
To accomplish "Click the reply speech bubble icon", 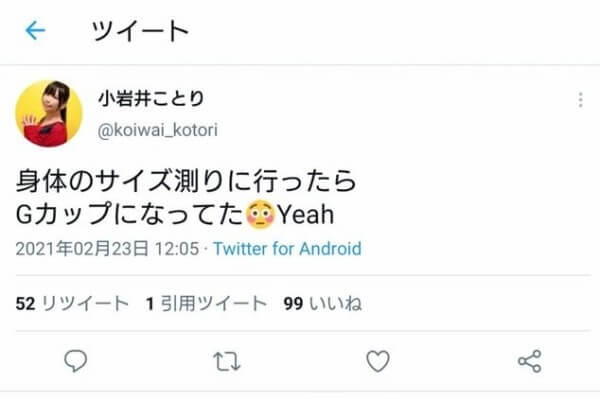I will click(x=75, y=360).
